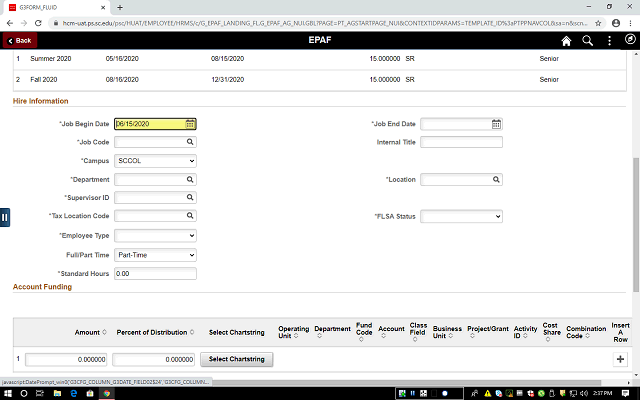This screenshot has width=640, height=400.
Task: Open the NavBar compass icon
Action: [x=630, y=40]
